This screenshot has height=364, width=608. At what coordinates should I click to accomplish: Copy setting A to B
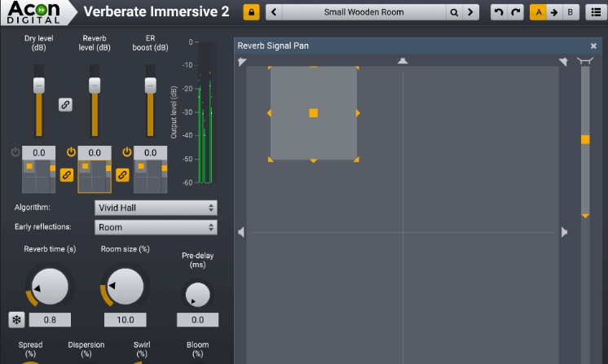click(x=554, y=12)
